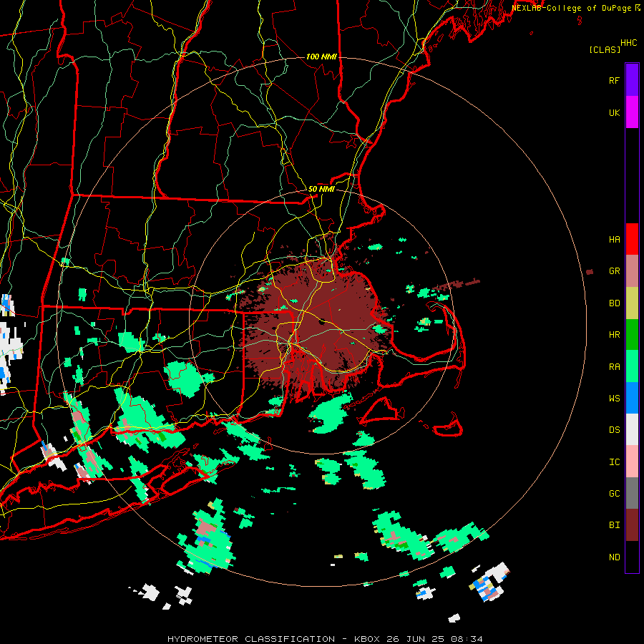Click the Hydrometeor Classification KBOX title caption

pyautogui.click(x=325, y=639)
